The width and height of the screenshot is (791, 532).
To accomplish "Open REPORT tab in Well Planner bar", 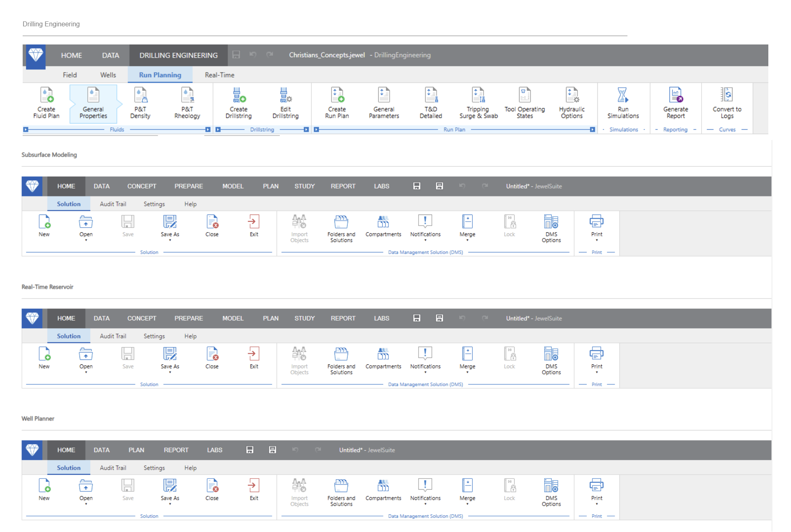I will point(176,450).
